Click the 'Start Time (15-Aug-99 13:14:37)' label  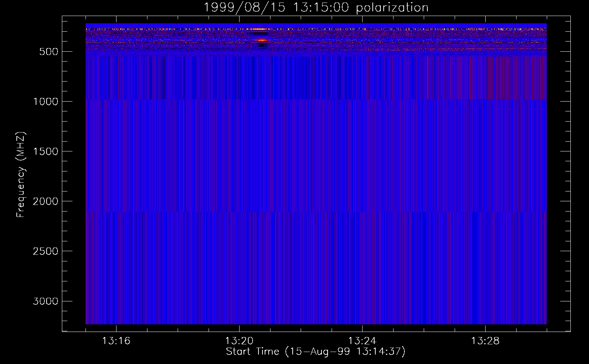316,352
